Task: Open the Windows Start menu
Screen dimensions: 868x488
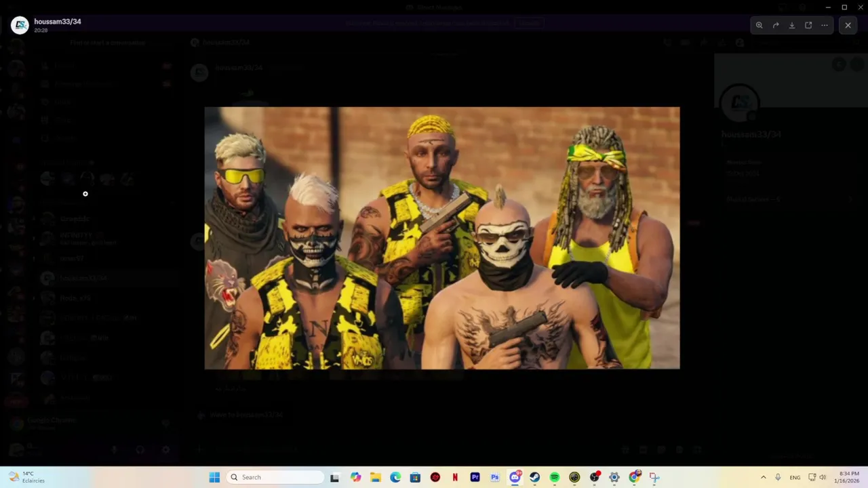Action: point(214,477)
